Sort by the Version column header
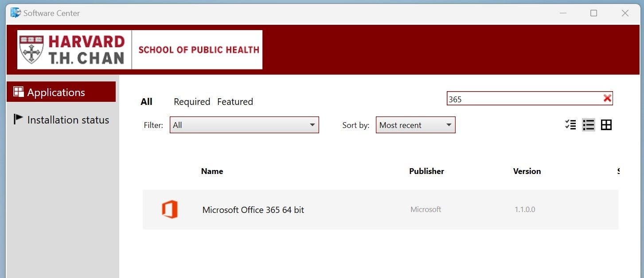The height and width of the screenshot is (278, 644). coord(527,171)
